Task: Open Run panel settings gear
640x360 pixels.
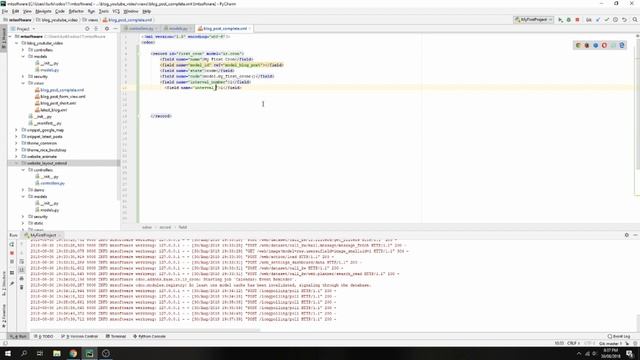Action: 627,235
